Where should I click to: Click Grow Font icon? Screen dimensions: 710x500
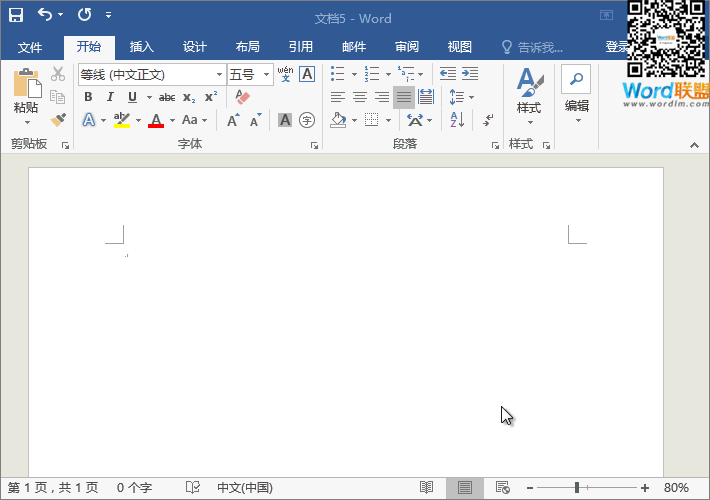(233, 120)
